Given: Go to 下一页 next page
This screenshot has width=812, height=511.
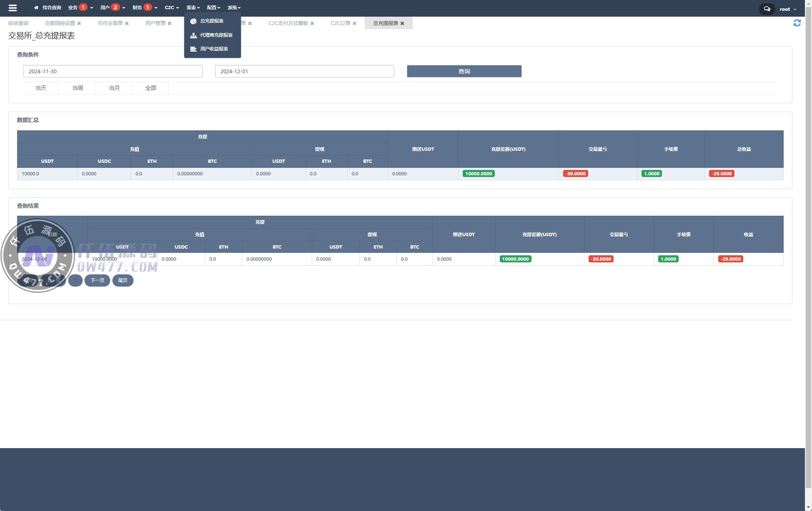Looking at the screenshot, I should coord(97,280).
